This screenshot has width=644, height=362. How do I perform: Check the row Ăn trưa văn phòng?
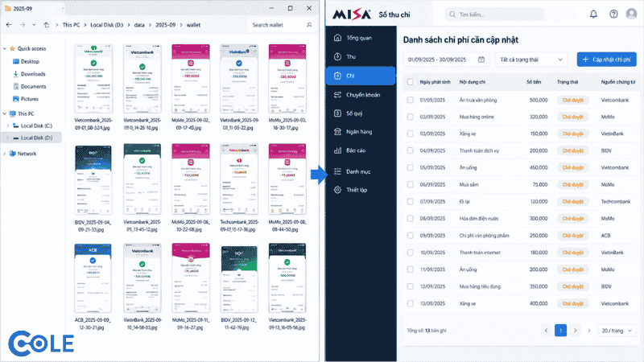411,100
